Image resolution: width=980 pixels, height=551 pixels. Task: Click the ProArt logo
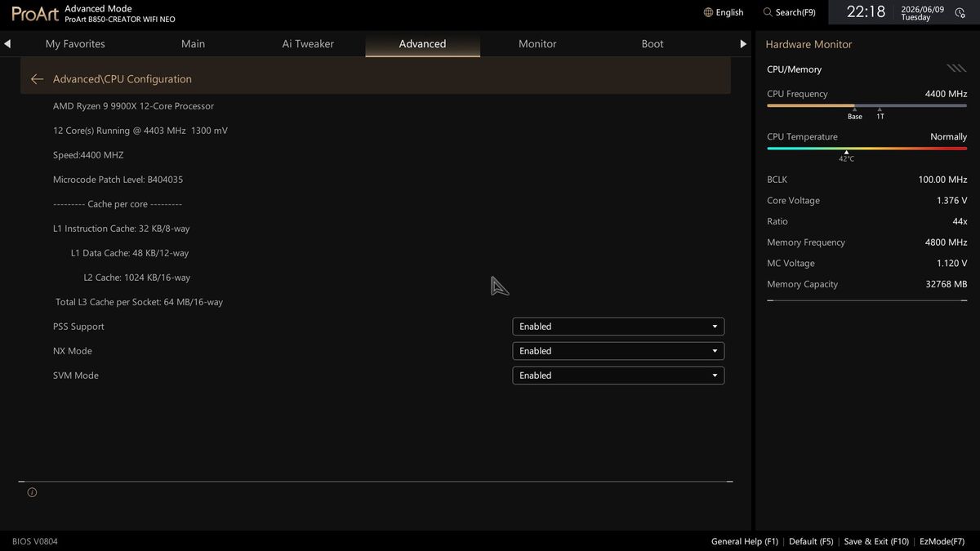[x=35, y=13]
